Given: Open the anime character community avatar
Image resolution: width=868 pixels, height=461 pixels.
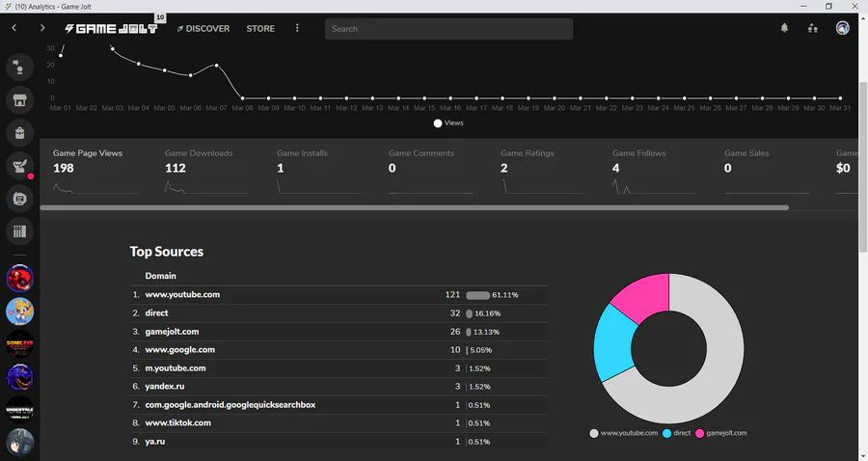Looking at the screenshot, I should pos(20,442).
